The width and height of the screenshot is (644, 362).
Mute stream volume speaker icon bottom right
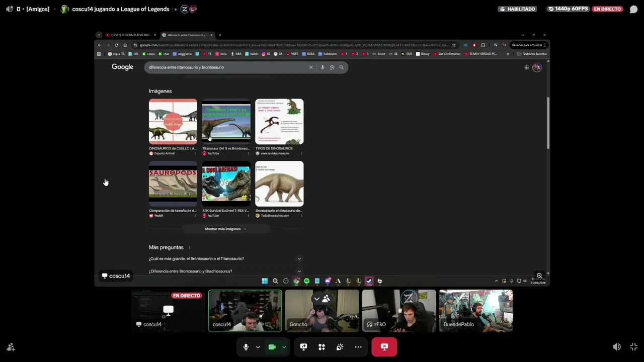pyautogui.click(x=617, y=347)
